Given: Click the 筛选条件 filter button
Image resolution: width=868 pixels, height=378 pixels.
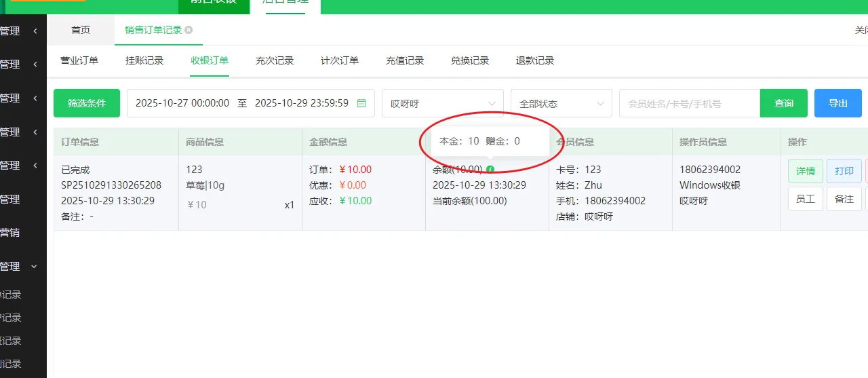Looking at the screenshot, I should [x=87, y=103].
